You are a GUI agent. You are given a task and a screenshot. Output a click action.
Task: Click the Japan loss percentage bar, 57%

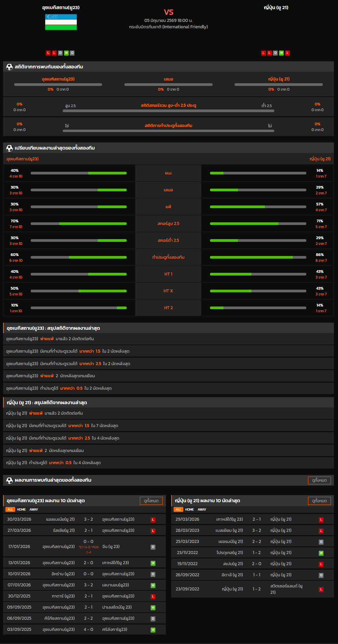pyautogui.click(x=258, y=207)
